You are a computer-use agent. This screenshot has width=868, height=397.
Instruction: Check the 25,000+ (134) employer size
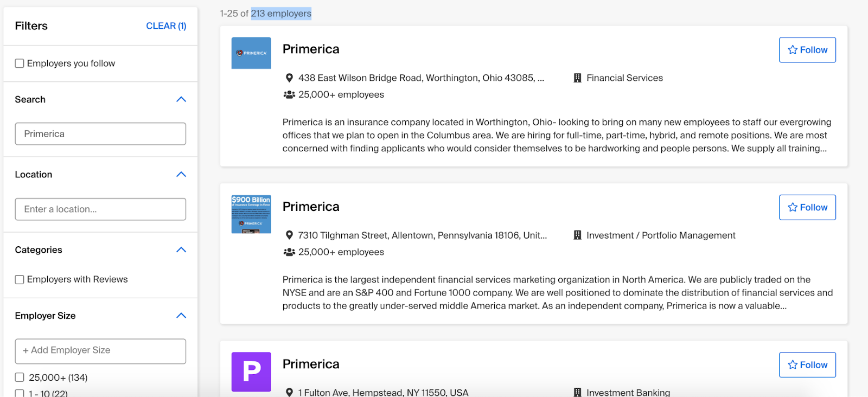[20, 377]
